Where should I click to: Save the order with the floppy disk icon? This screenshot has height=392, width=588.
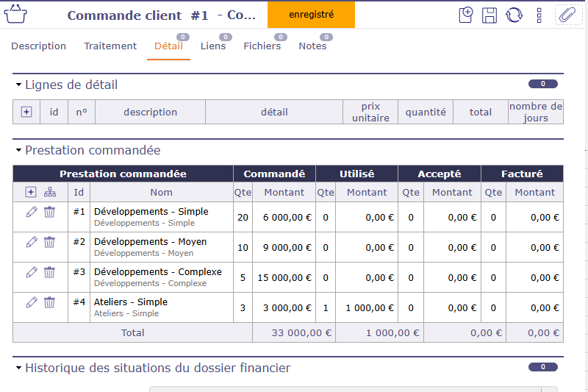490,15
